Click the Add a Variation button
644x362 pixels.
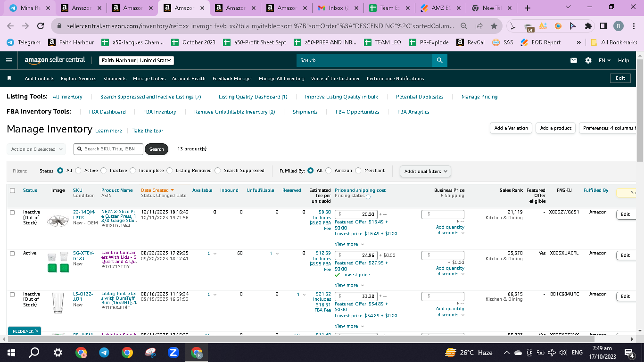click(x=511, y=128)
